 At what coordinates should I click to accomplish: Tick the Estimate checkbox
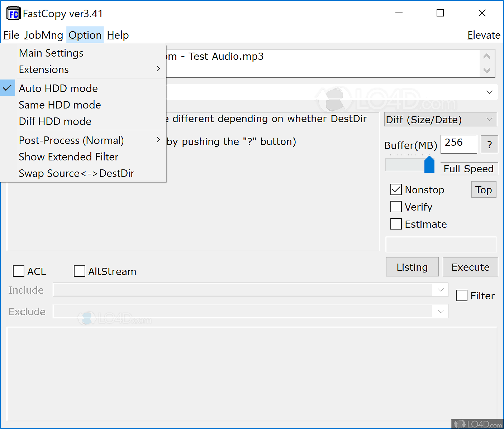pos(396,224)
